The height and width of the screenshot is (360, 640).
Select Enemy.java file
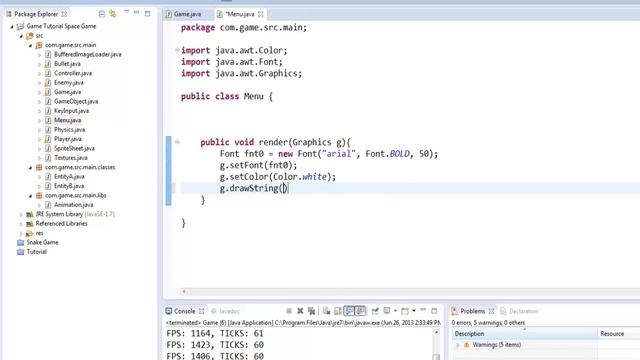point(69,82)
